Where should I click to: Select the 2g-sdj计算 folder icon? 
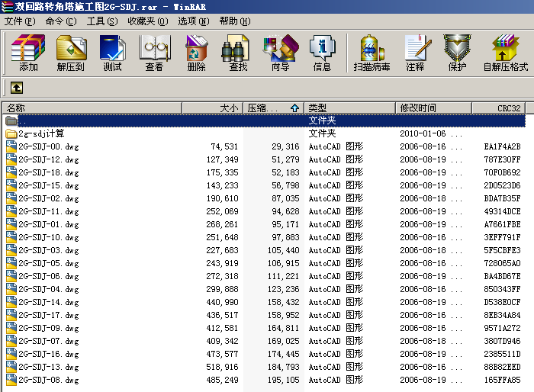coord(11,133)
